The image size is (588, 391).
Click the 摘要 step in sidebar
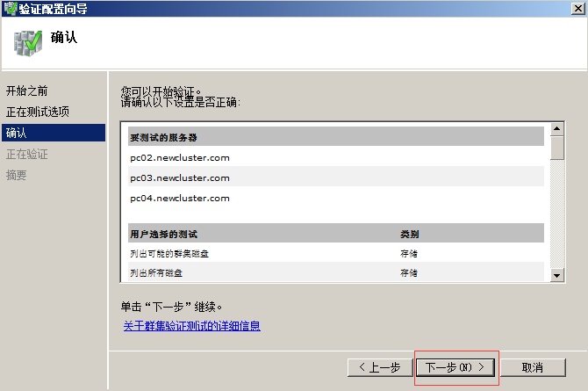(x=16, y=175)
